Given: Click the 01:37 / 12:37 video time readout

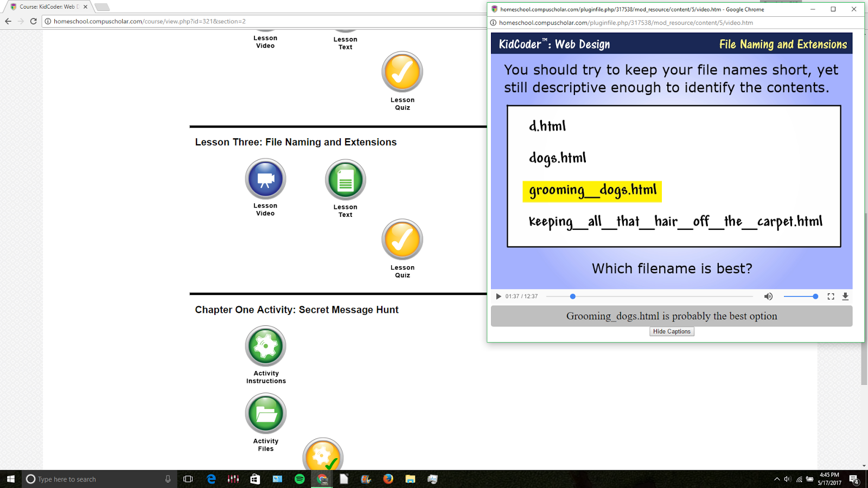Looking at the screenshot, I should [521, 297].
